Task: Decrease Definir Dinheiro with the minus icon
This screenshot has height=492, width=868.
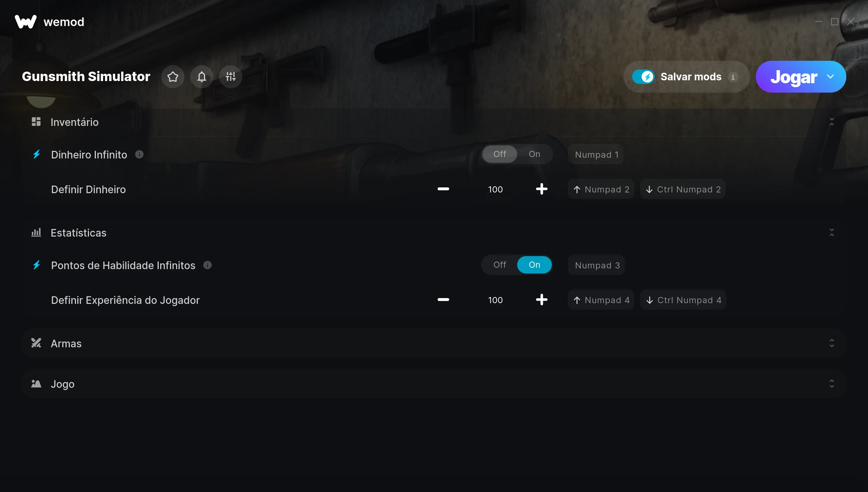Action: click(443, 189)
